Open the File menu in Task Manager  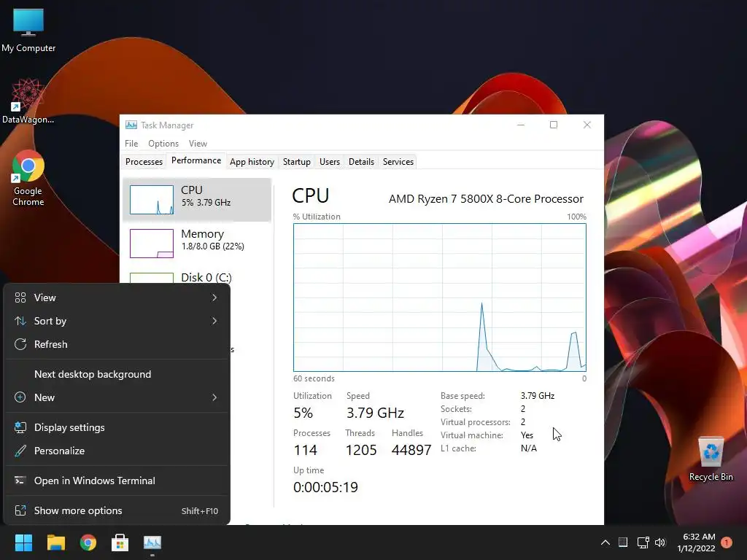point(131,144)
